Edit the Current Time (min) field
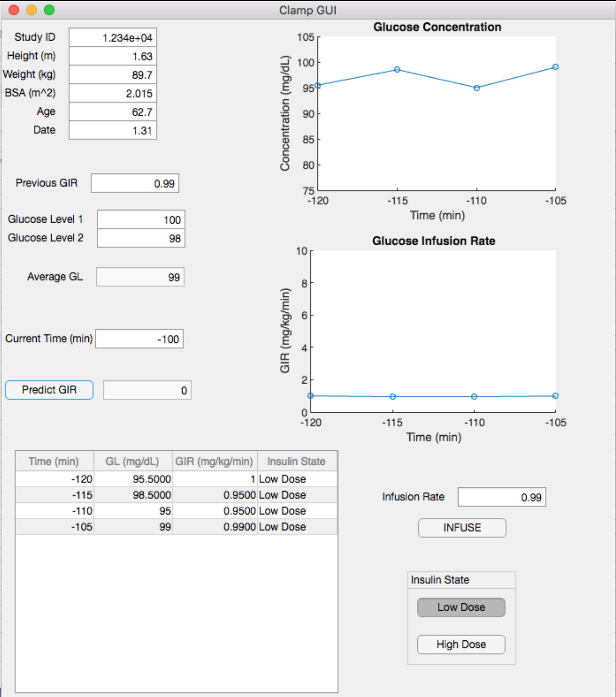Image resolution: width=616 pixels, height=697 pixels. coord(139,339)
